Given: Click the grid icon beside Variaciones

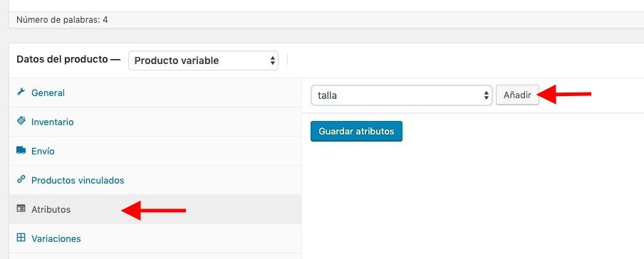Looking at the screenshot, I should point(21,238).
